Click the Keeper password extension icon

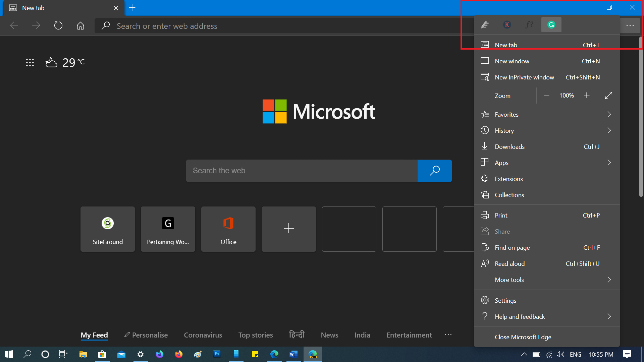[507, 24]
